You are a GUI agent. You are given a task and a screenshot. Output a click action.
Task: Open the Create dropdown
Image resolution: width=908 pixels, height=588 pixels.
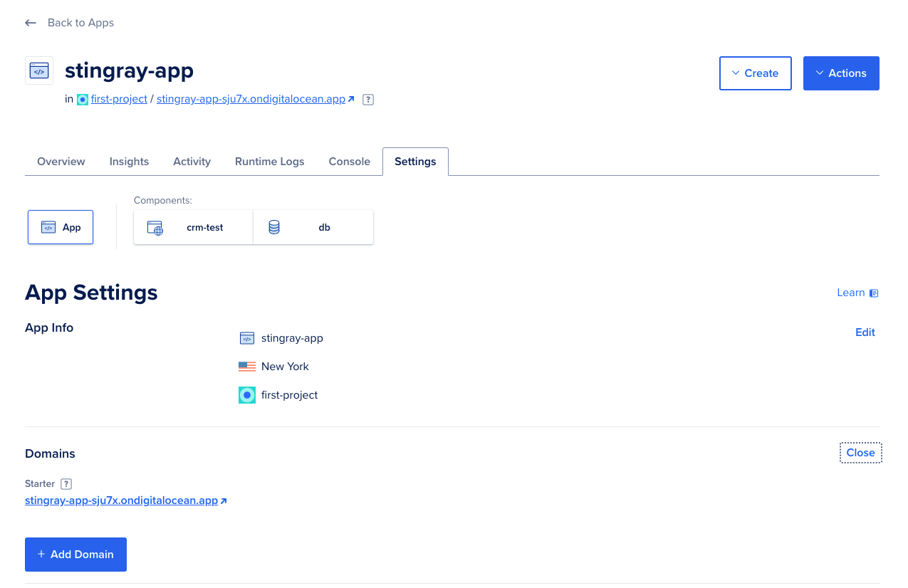click(x=756, y=73)
